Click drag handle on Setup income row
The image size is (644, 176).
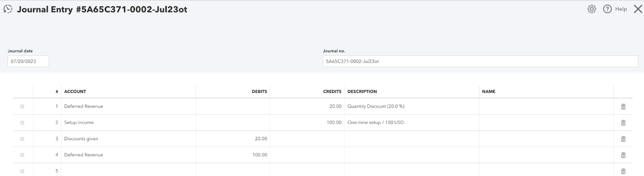[x=22, y=123]
